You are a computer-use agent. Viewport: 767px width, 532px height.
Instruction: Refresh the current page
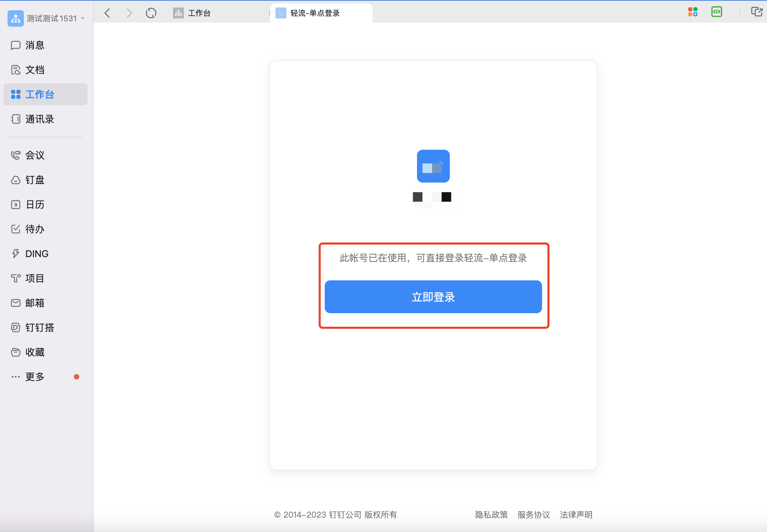pyautogui.click(x=151, y=13)
